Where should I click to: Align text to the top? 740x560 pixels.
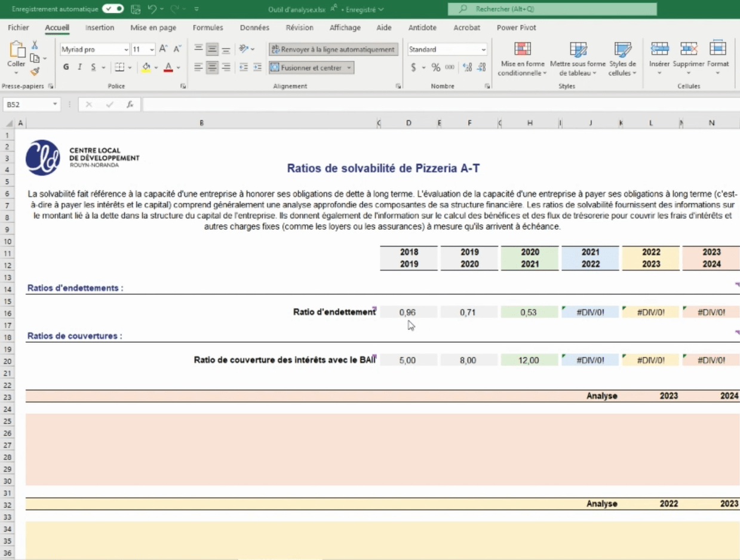pos(198,50)
